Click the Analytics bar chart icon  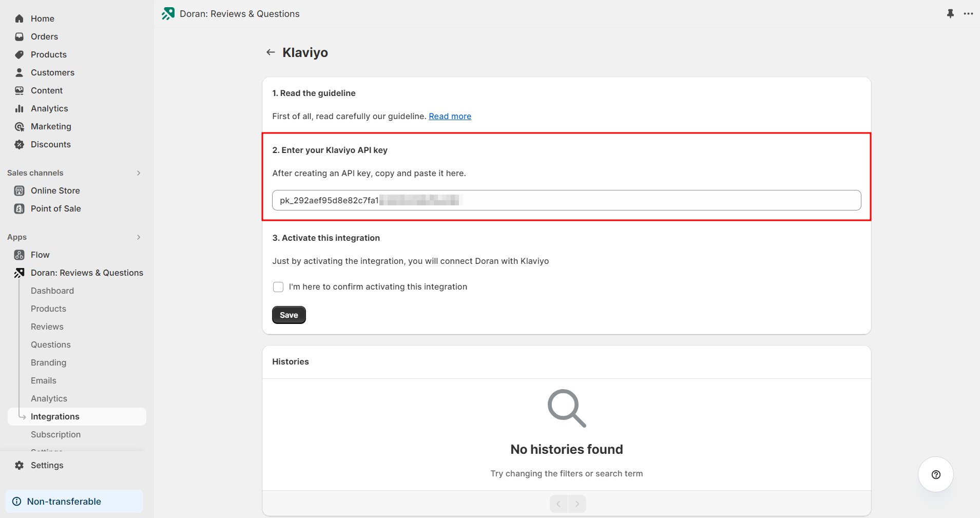(20, 108)
